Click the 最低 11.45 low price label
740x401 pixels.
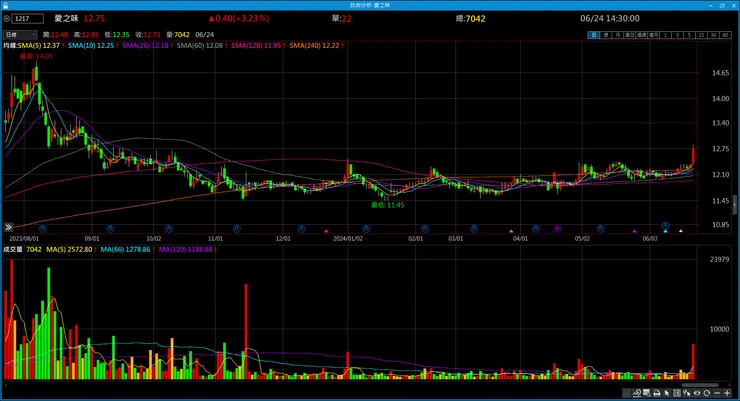(387, 205)
